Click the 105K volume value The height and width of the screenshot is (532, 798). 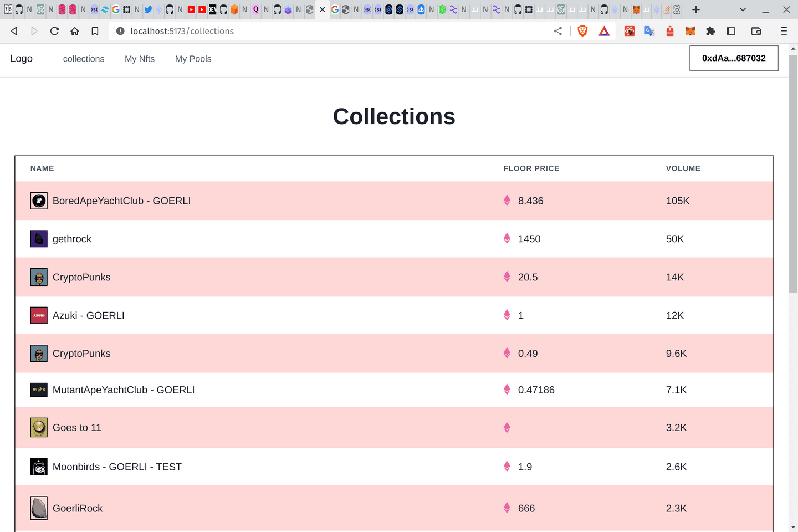678,201
